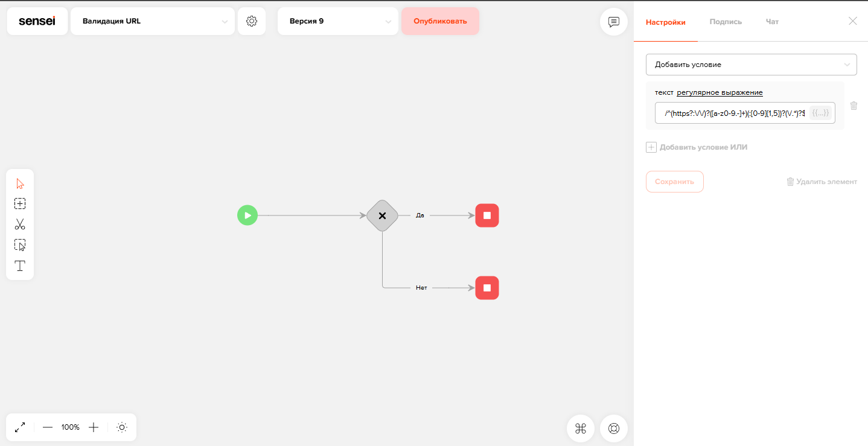Viewport: 868px width, 446px height.
Task: Open keyboard shortcuts command icon
Action: [581, 428]
